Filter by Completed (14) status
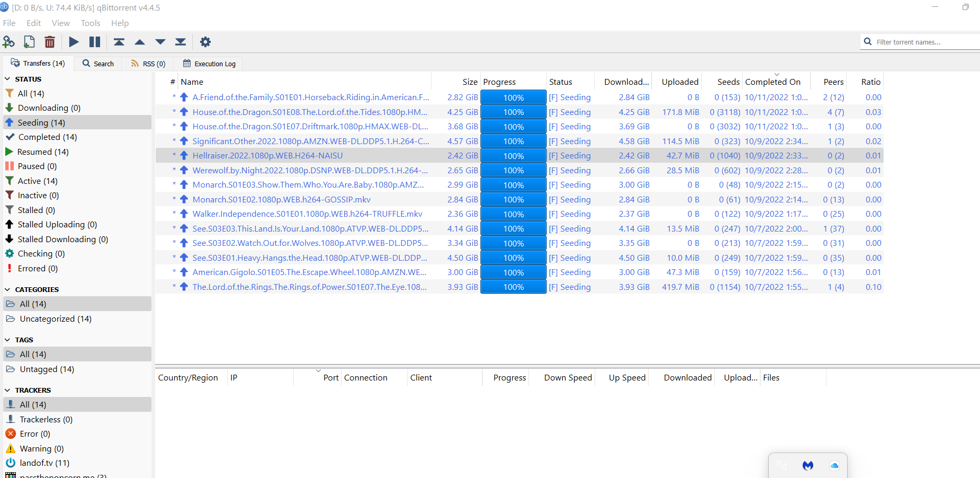 point(78,137)
